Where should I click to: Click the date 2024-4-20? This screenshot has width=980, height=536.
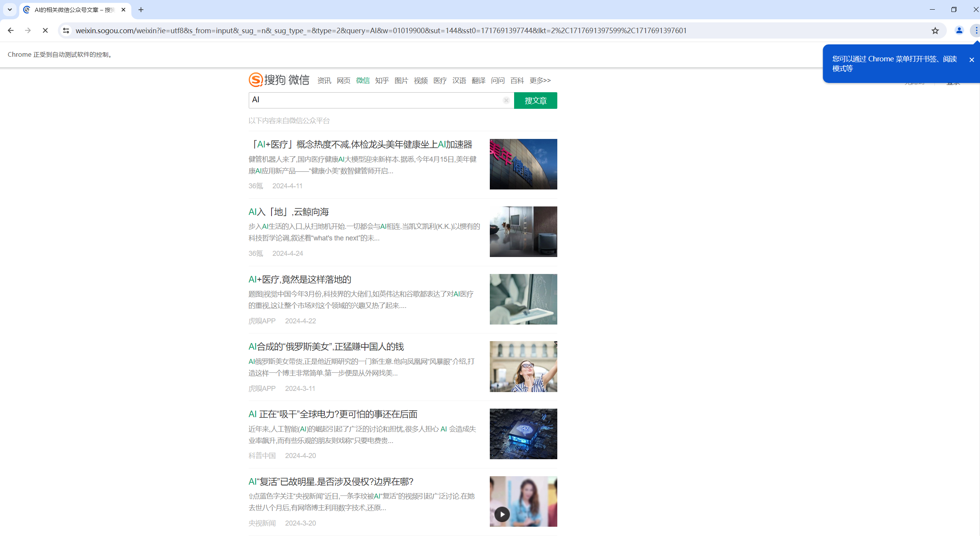click(300, 456)
